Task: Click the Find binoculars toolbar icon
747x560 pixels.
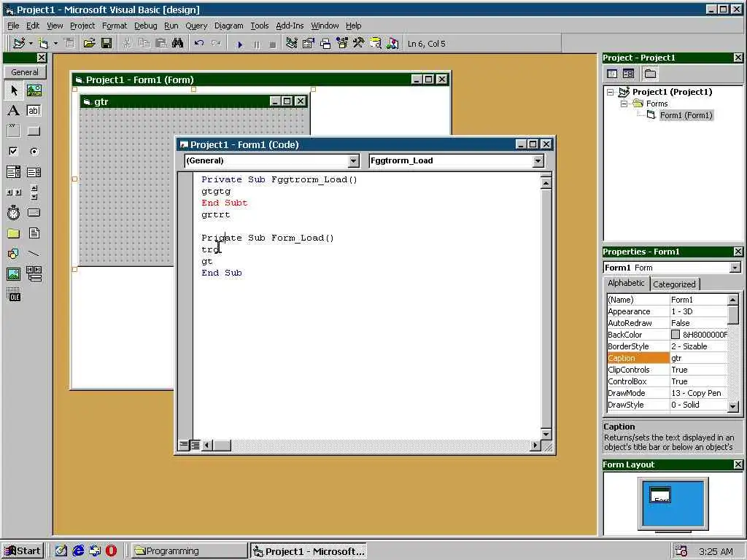Action: [x=178, y=44]
